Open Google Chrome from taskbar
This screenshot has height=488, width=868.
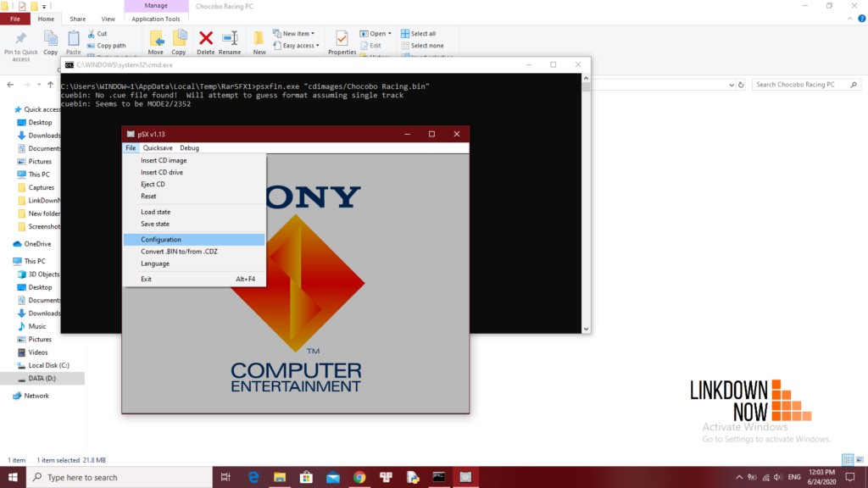[x=359, y=477]
